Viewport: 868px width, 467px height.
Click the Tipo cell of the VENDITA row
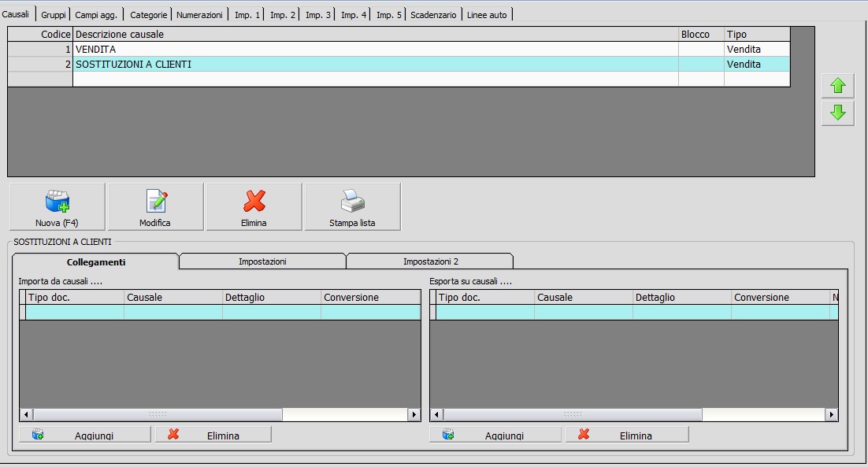[757, 50]
